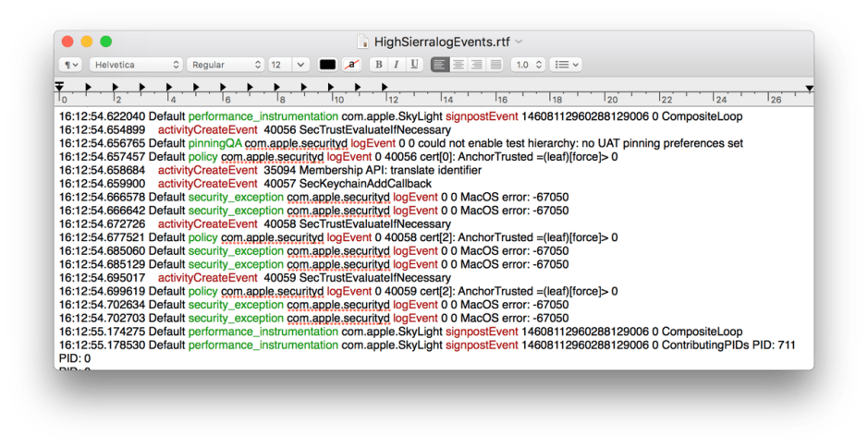Click the Bold formatting button
This screenshot has width=868, height=447.
click(x=378, y=65)
